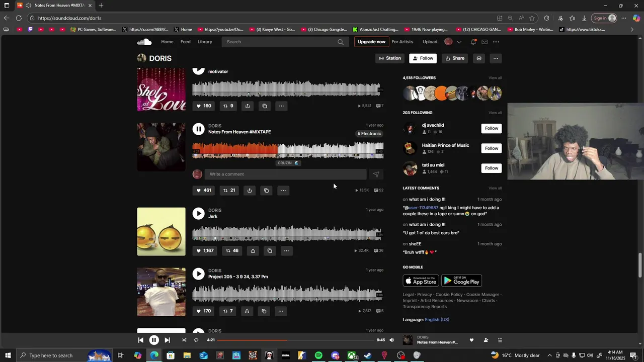Like Project 205 track (170 likes)
Image resolution: width=644 pixels, height=362 pixels.
204,311
